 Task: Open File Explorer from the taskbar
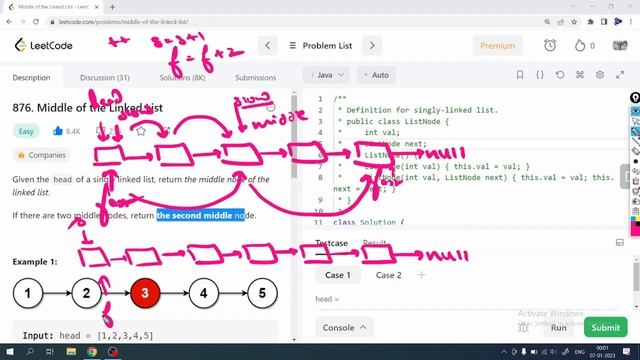[71, 351]
